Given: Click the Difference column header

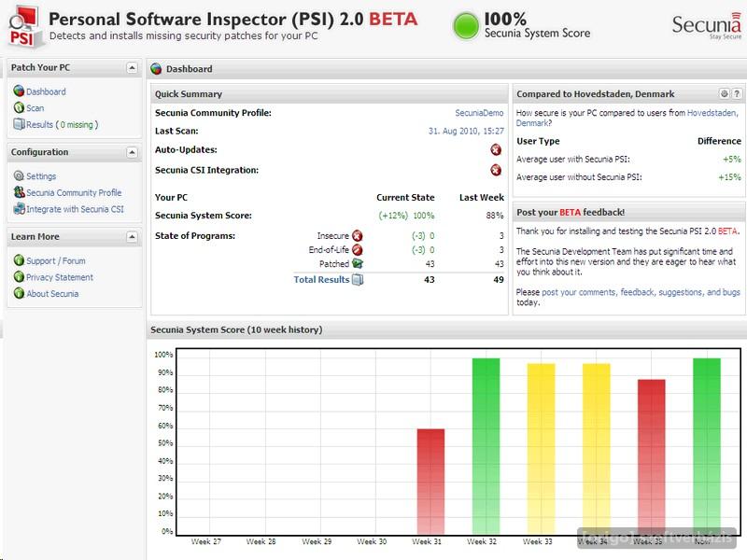Looking at the screenshot, I should click(x=719, y=141).
